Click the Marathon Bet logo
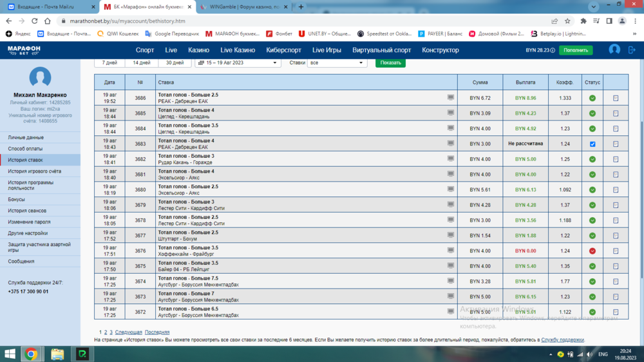 [24, 50]
